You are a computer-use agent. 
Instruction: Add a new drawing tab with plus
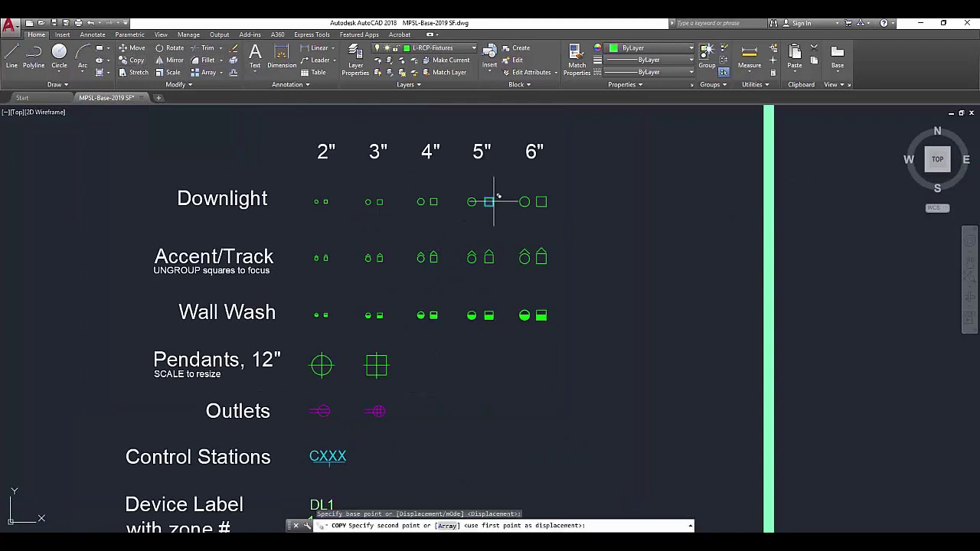[158, 98]
